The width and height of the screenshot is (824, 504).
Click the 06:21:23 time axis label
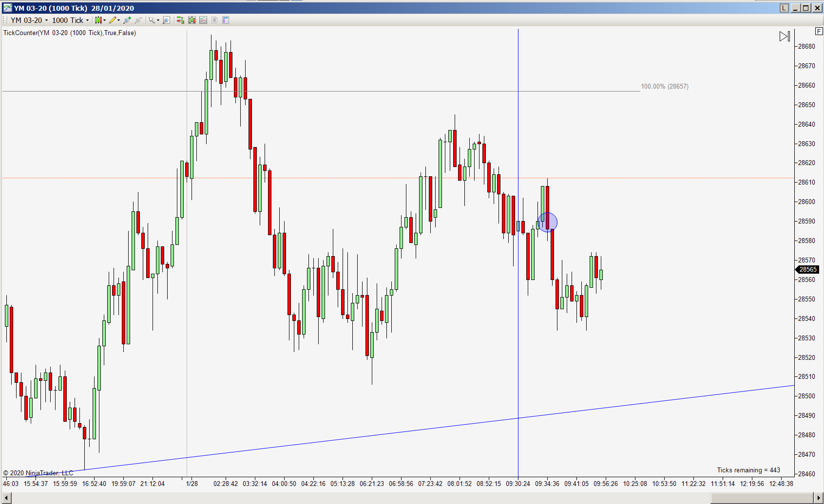point(372,484)
